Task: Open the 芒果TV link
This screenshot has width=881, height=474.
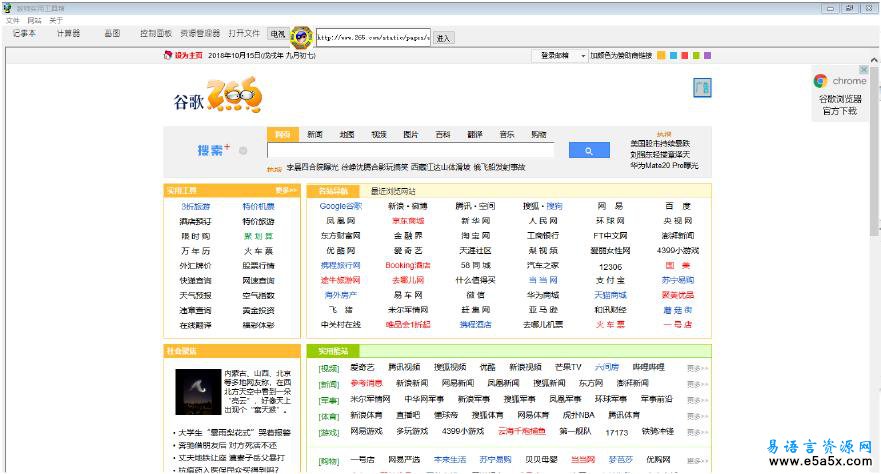Action: [x=567, y=367]
